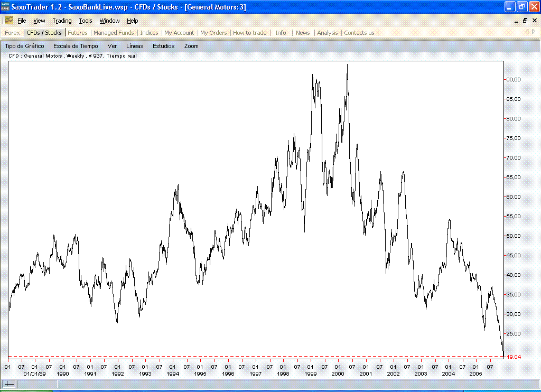
Task: Click the SaxoTrader chart icon in menu bar
Action: point(8,21)
